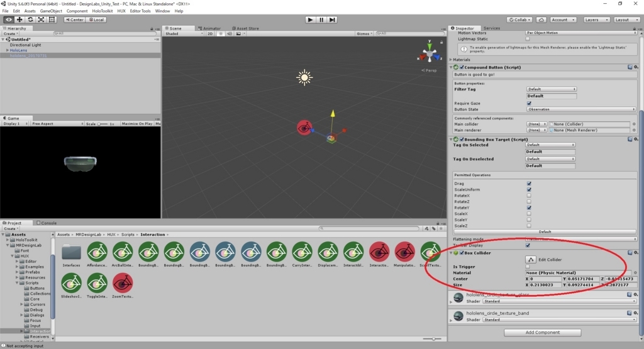Open the HoloToolkit menu
Viewport: 644px width, 349px height.
coord(103,11)
